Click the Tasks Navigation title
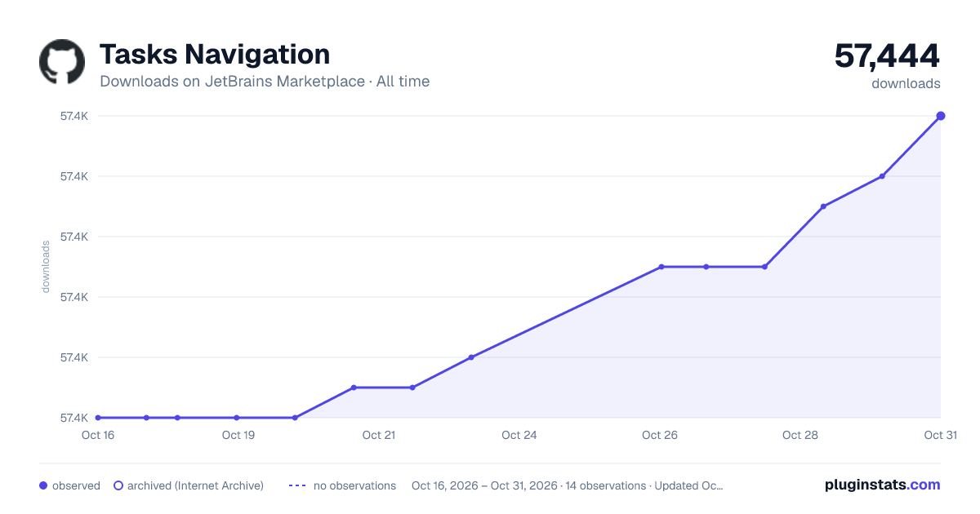Viewport: 980px width, 514px height. pyautogui.click(x=215, y=55)
